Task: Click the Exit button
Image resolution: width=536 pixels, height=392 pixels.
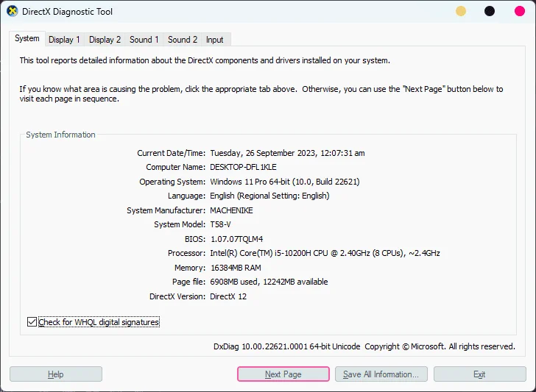Action: (479, 374)
